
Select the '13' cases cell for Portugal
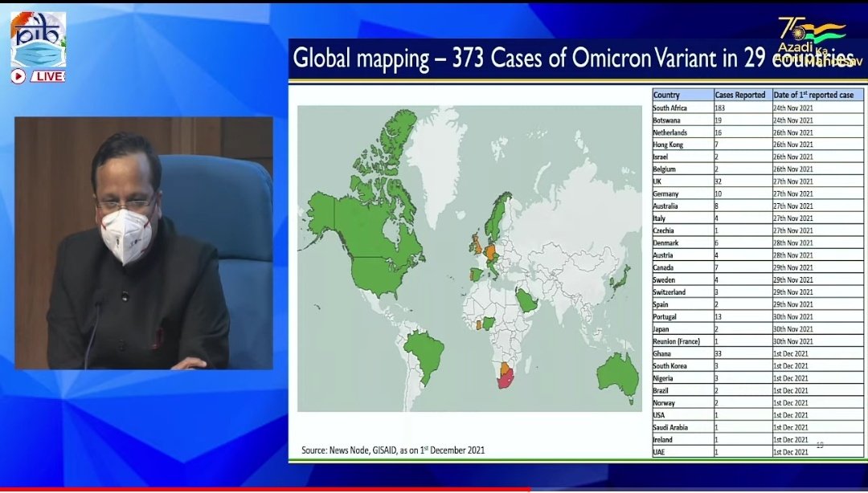pos(743,316)
